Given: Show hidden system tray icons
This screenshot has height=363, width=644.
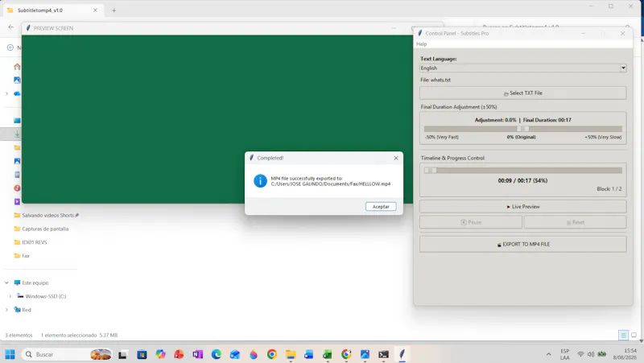Looking at the screenshot, I should [548, 354].
